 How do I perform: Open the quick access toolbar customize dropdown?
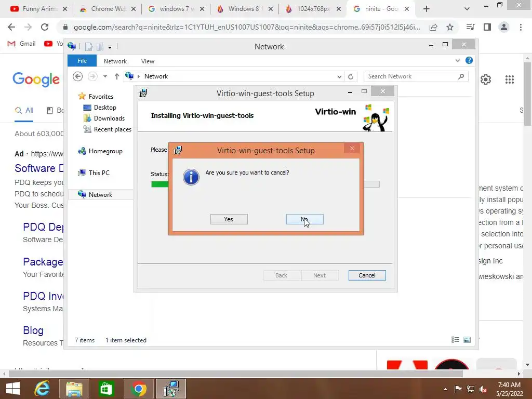coord(110,47)
